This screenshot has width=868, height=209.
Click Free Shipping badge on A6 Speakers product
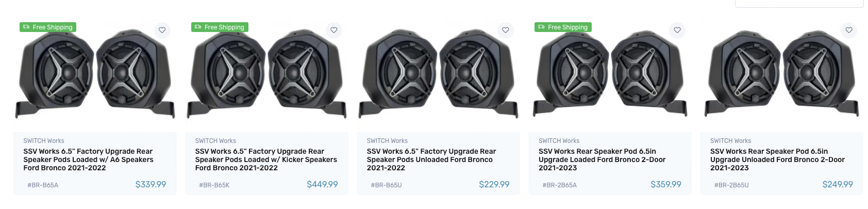pos(48,27)
